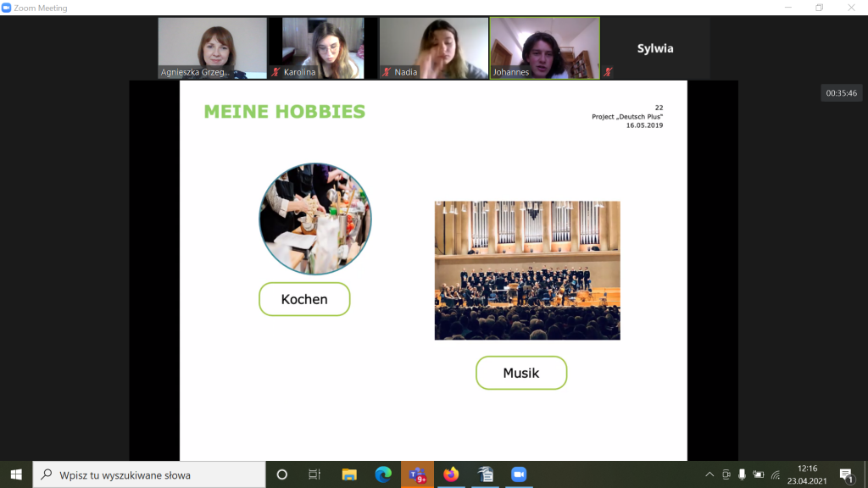The image size is (868, 488).
Task: Select Nadia's video thumbnail
Action: [433, 48]
